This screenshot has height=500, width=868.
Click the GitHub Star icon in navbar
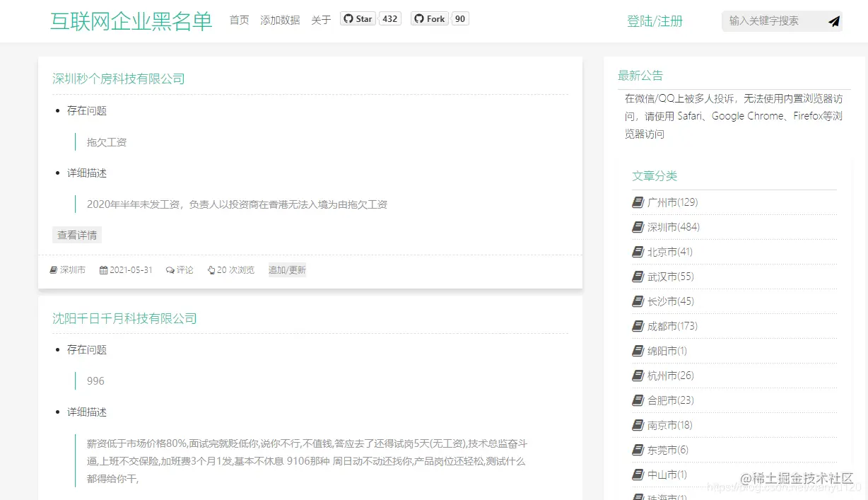[x=348, y=18]
